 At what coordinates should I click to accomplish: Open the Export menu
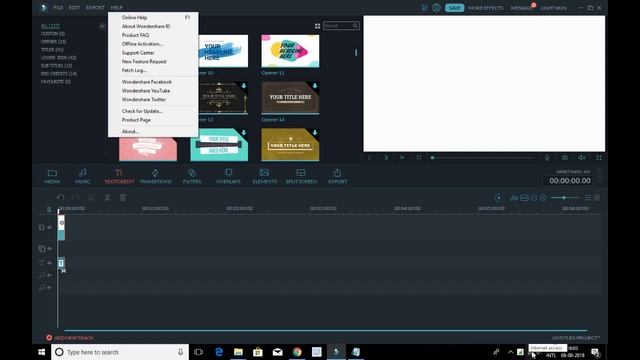pos(95,7)
